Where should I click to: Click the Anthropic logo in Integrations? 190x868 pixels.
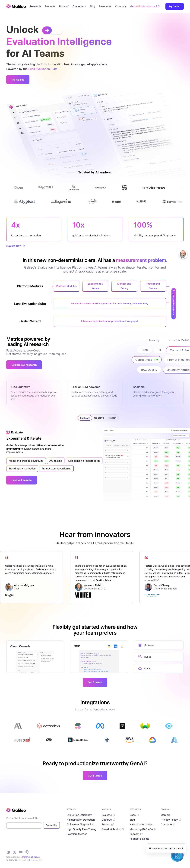pos(18,726)
